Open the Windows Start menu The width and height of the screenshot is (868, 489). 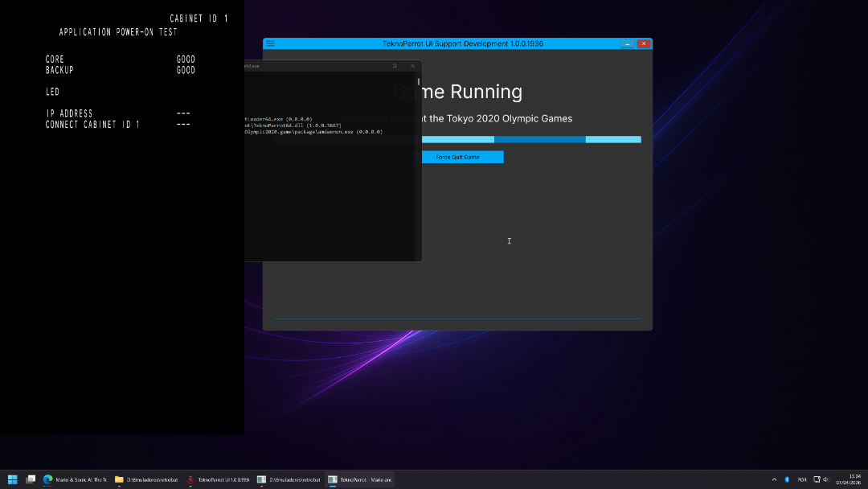pos(13,479)
